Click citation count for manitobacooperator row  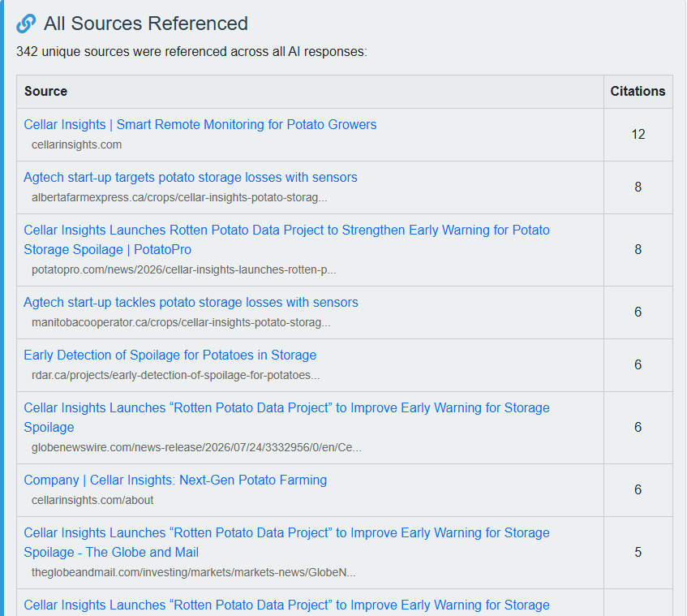pyautogui.click(x=638, y=312)
